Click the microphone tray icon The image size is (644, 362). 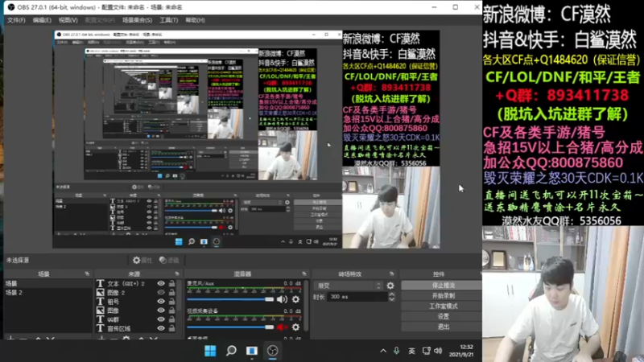[x=396, y=351]
